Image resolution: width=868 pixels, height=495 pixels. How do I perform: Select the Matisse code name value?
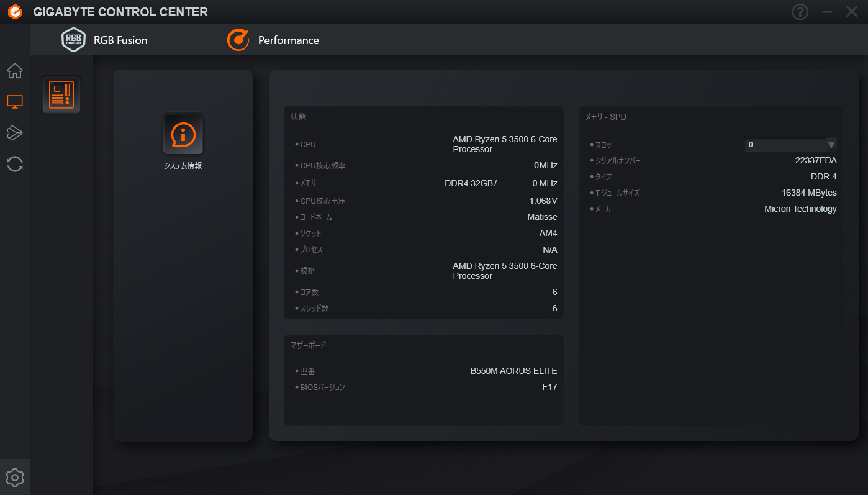click(542, 217)
